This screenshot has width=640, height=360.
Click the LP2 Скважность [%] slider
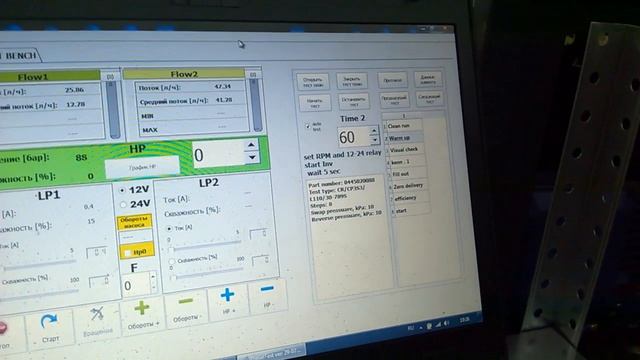(208, 273)
